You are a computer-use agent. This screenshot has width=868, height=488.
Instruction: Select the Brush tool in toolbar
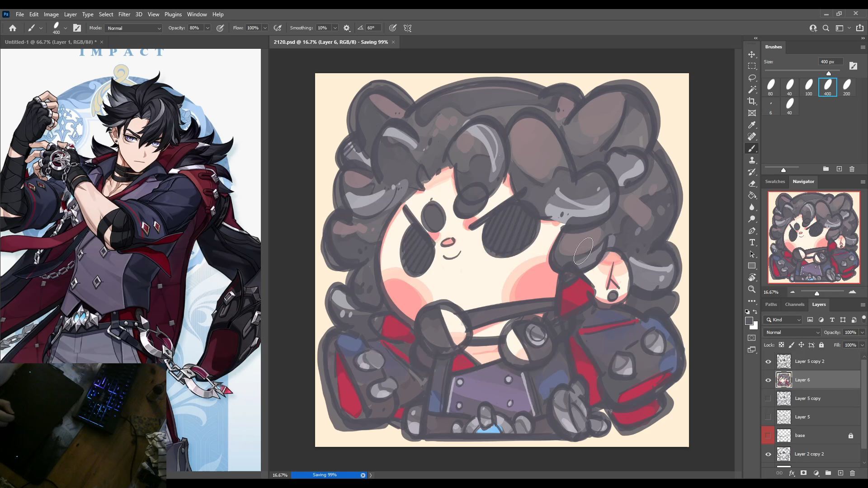click(752, 148)
